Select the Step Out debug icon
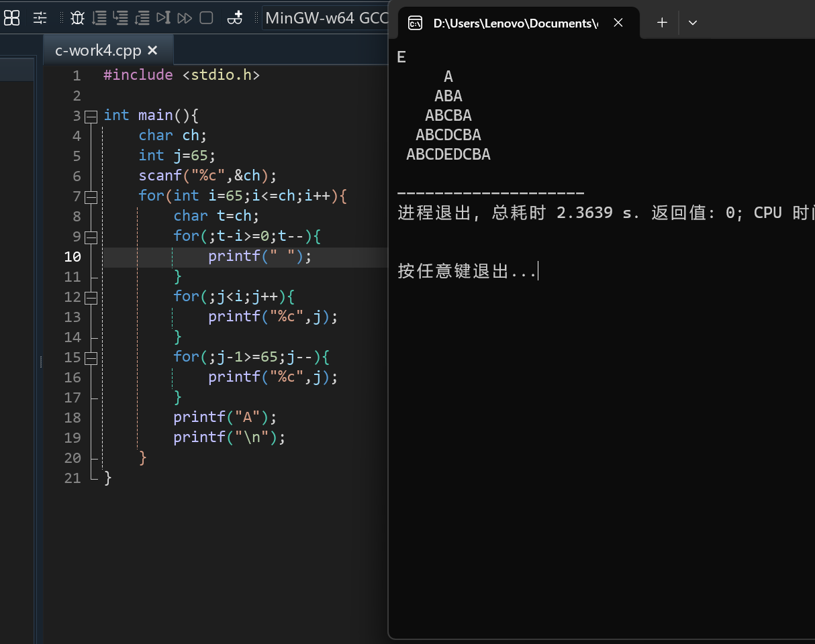The height and width of the screenshot is (644, 815). pos(142,18)
